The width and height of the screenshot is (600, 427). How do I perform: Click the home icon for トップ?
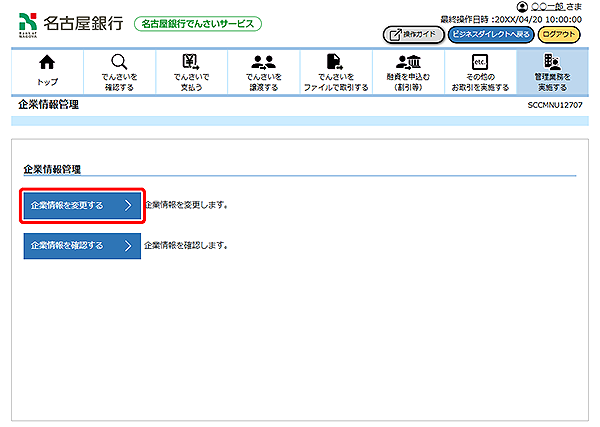(47, 63)
